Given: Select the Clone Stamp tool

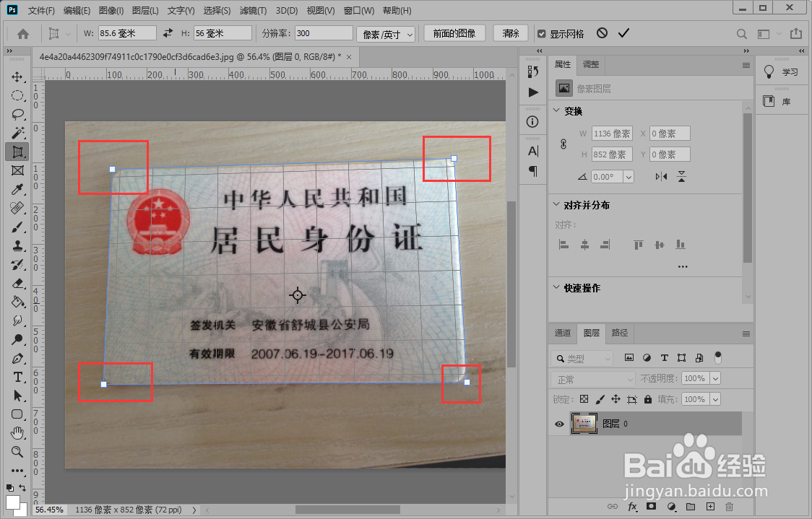Looking at the screenshot, I should [x=17, y=246].
